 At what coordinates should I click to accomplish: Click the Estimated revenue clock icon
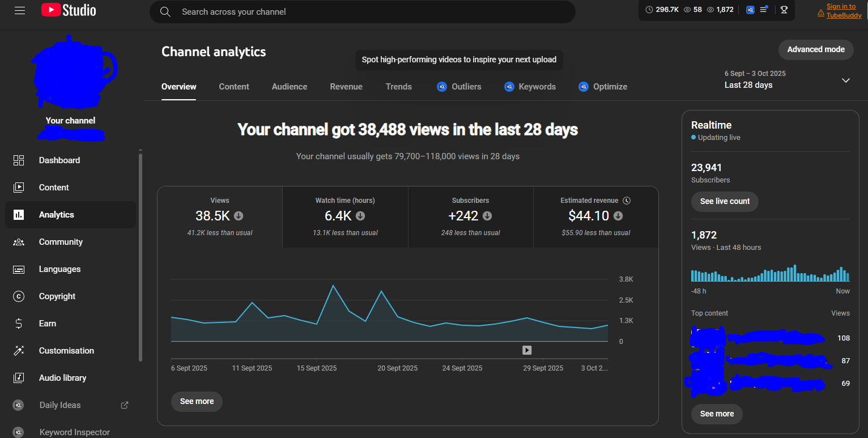tap(627, 201)
